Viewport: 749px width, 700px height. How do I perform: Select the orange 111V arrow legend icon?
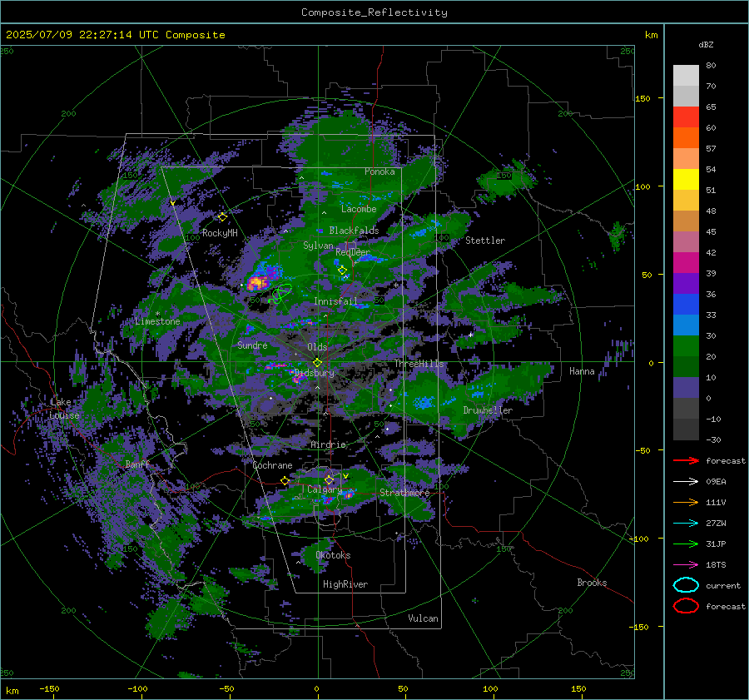(x=686, y=502)
